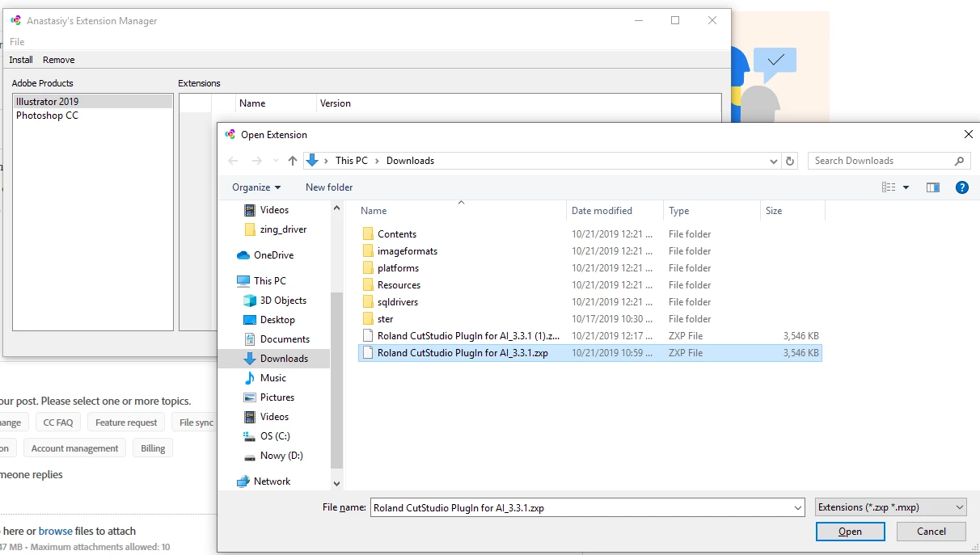The image size is (980, 555).
Task: Click the Cancel button
Action: click(931, 532)
